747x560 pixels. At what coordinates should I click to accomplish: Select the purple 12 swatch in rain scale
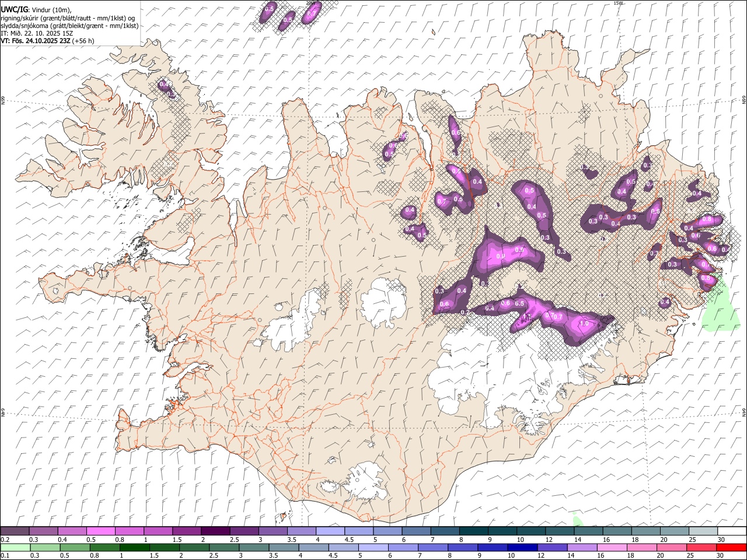[x=553, y=547]
